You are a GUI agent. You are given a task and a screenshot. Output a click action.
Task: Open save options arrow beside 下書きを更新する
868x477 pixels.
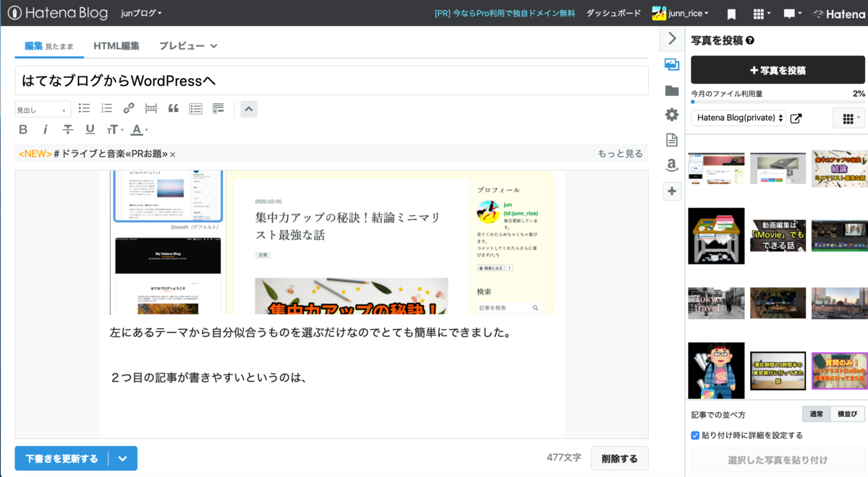(x=123, y=458)
